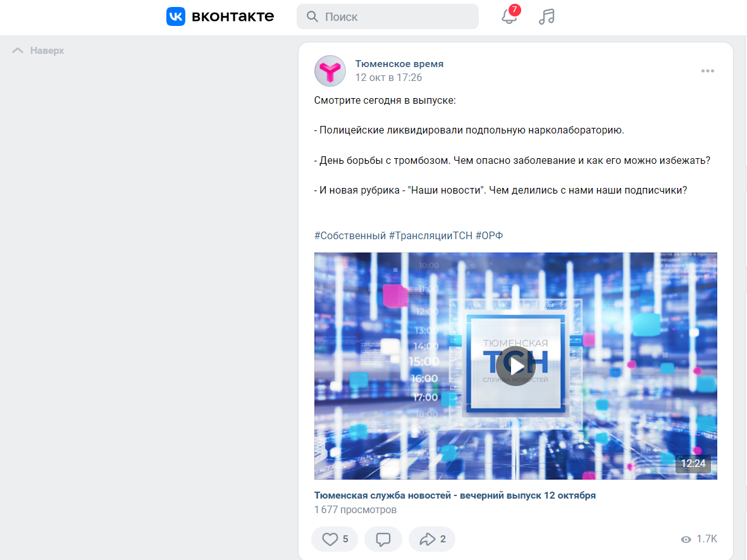Screen dimensions: 747x560
Task: Follow hashtag #Собственный
Action: [350, 236]
